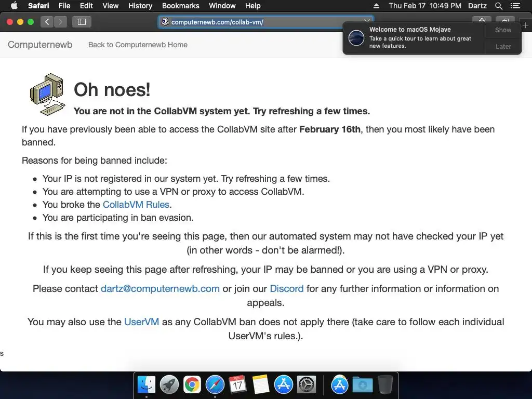532x399 pixels.
Task: Go forward with Safari forward arrow
Action: point(60,22)
